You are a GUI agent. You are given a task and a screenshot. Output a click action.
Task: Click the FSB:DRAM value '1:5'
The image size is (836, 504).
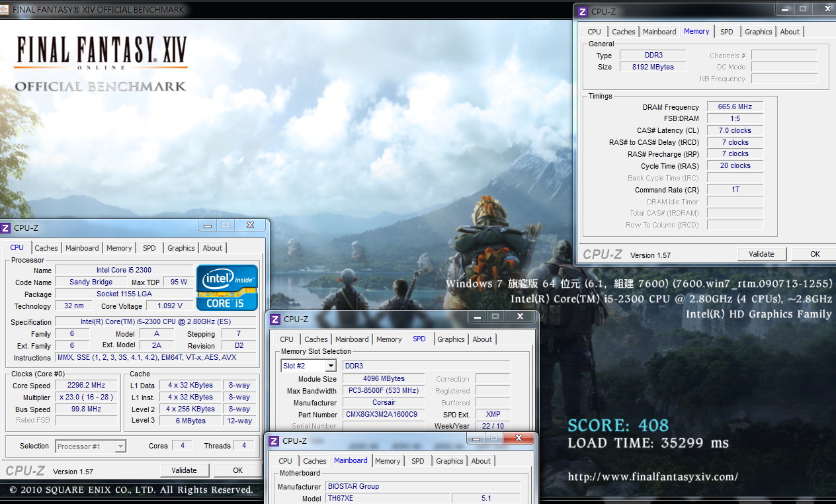coord(735,118)
